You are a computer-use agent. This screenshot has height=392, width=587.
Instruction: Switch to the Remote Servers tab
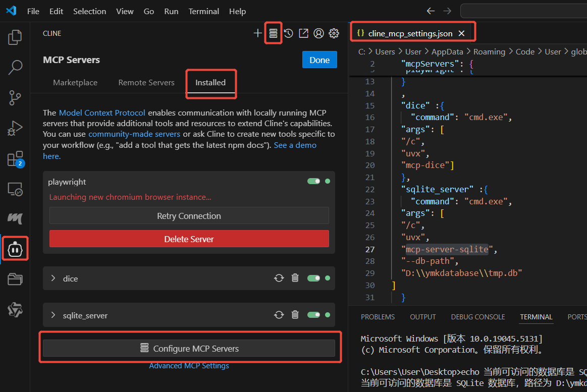click(146, 82)
